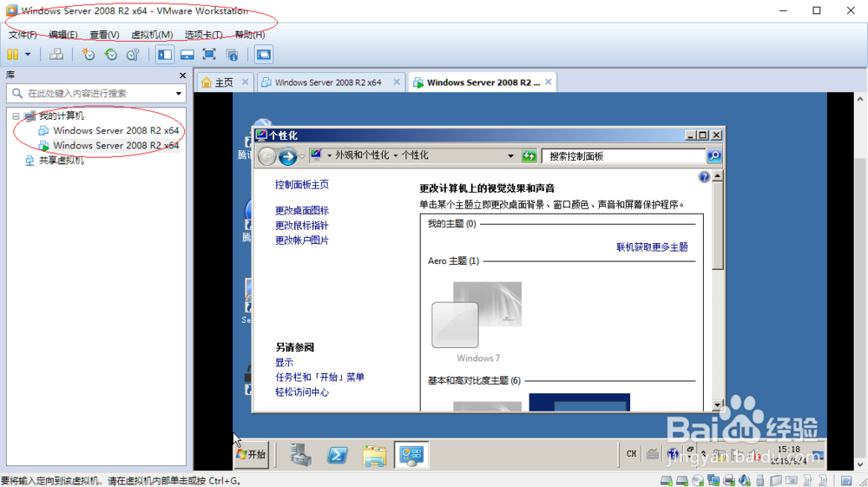Screen dimensions: 868x487
Task: Expand the breadcrumb arrow before 外观和个性化
Action: coord(329,155)
